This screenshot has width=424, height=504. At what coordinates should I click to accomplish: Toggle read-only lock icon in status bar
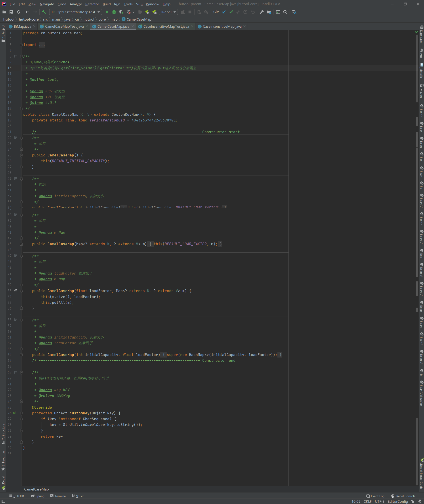413,501
